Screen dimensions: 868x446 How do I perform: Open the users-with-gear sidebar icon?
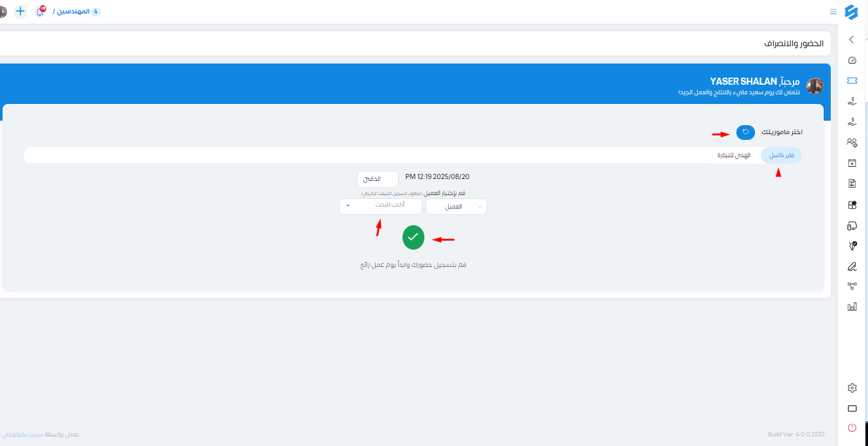852,142
